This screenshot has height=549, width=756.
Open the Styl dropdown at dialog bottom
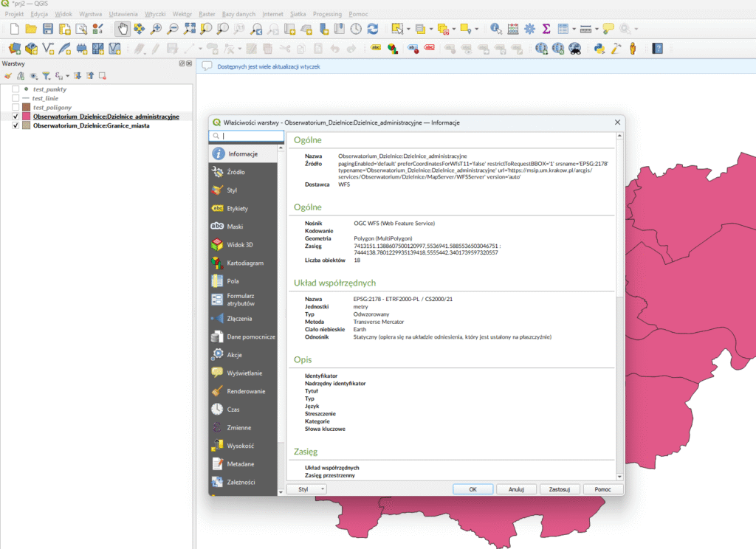[x=305, y=489]
